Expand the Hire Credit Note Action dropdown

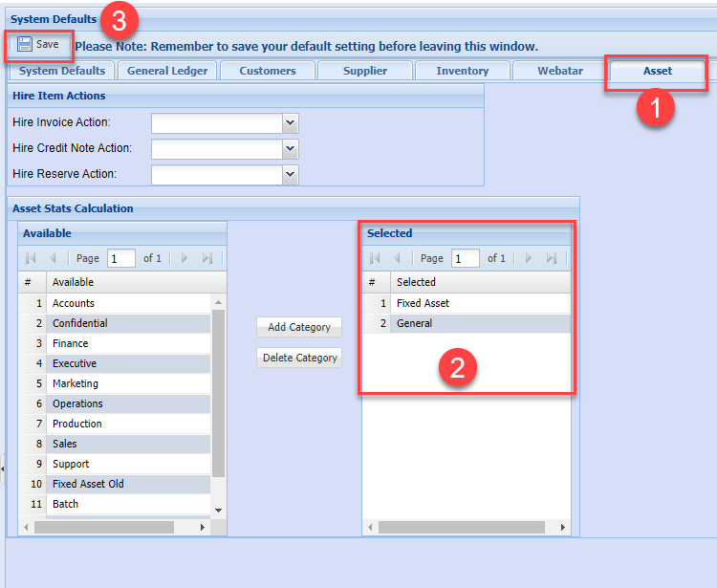coord(291,148)
